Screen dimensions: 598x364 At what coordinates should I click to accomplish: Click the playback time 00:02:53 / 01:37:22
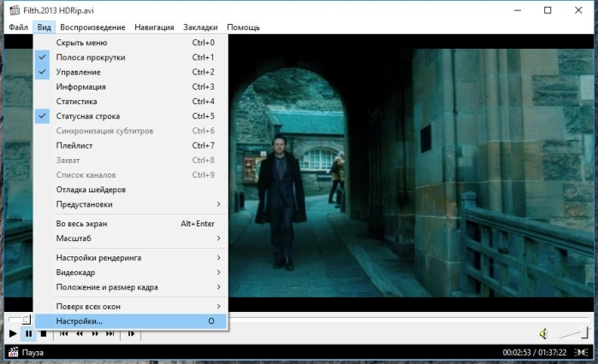coord(535,353)
